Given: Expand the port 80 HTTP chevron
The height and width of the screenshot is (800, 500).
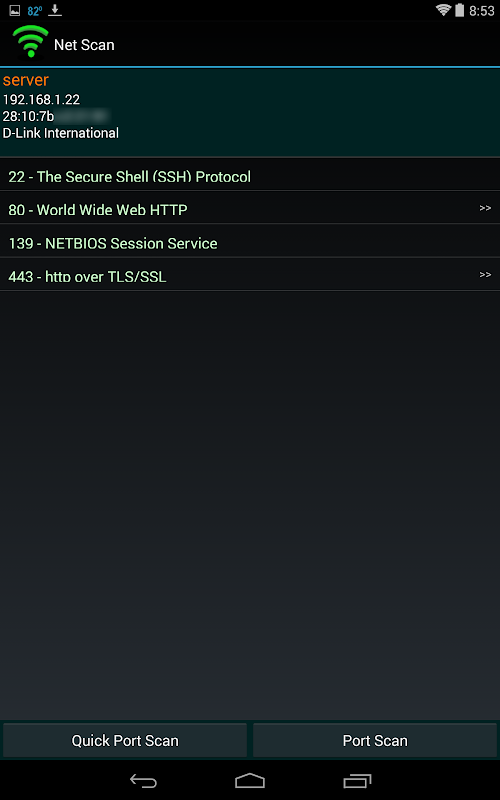Looking at the screenshot, I should pyautogui.click(x=485, y=208).
